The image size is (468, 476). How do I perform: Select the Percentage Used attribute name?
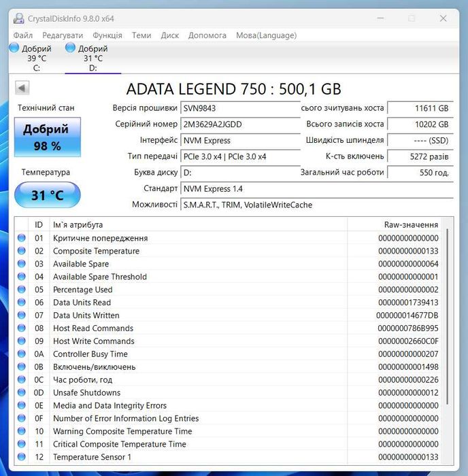tap(82, 290)
